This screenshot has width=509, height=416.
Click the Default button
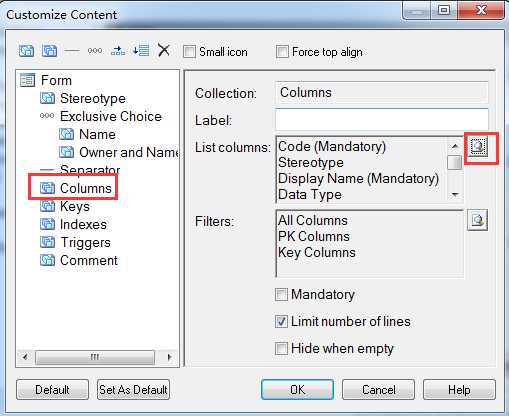pos(52,389)
